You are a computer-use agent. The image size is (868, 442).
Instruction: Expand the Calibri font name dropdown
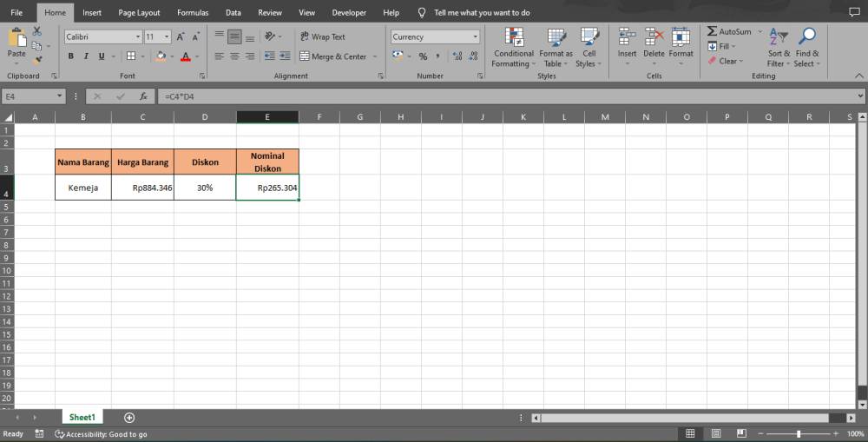(x=138, y=36)
